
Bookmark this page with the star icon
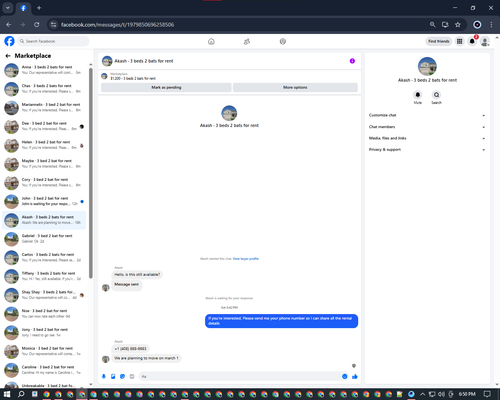(458, 25)
